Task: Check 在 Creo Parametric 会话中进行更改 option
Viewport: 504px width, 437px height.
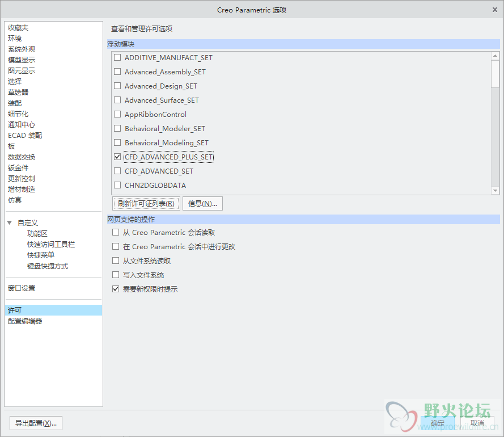Action: [116, 246]
